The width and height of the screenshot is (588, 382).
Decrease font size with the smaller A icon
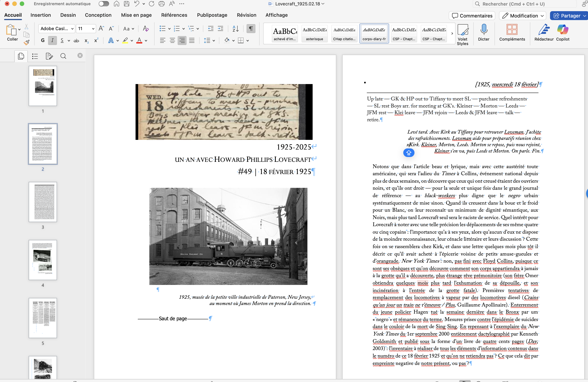point(111,29)
